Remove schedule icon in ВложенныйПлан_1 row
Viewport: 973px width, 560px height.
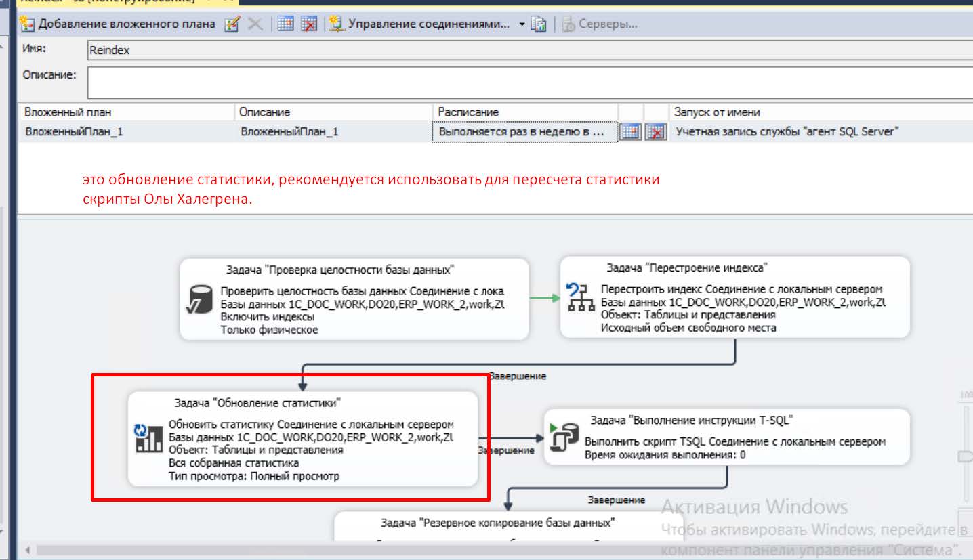coord(655,132)
